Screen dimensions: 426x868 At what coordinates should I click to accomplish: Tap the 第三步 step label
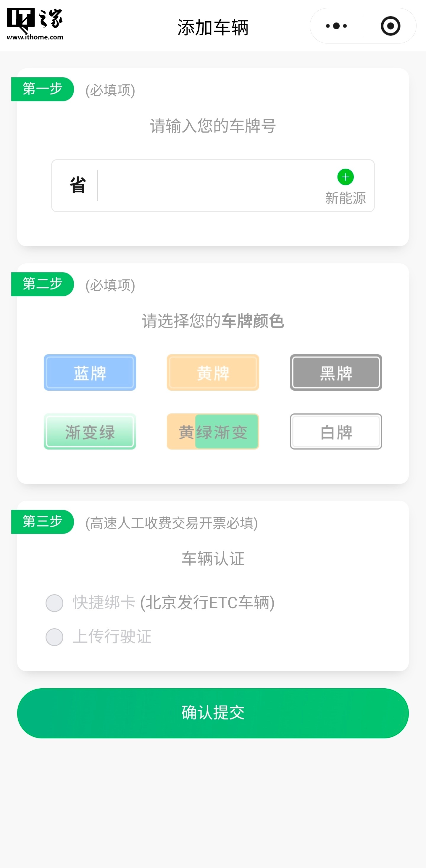[x=42, y=522]
